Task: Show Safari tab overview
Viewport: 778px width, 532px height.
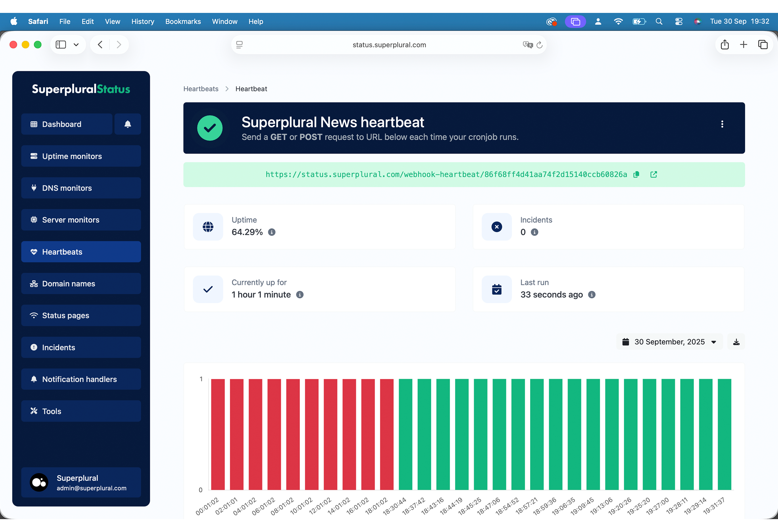Action: tap(763, 45)
